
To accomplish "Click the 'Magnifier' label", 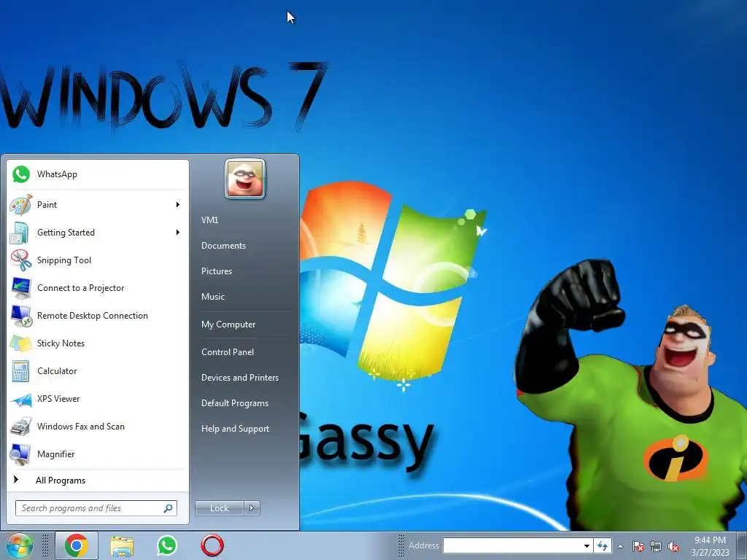I will click(x=55, y=454).
